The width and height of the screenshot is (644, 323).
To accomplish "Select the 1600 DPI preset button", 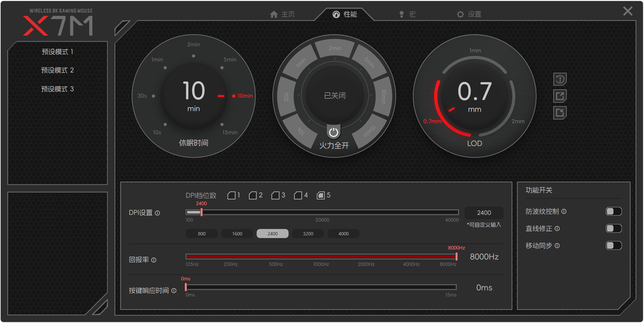I will pos(237,233).
